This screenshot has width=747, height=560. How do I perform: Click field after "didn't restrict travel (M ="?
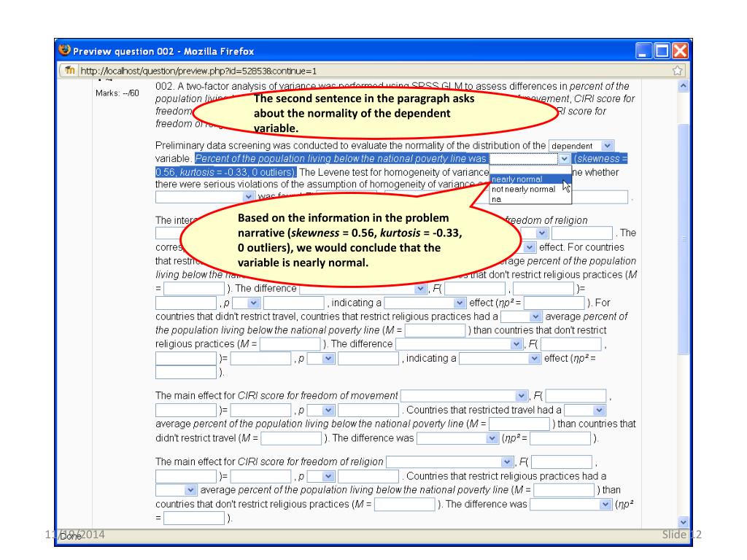pos(291,438)
